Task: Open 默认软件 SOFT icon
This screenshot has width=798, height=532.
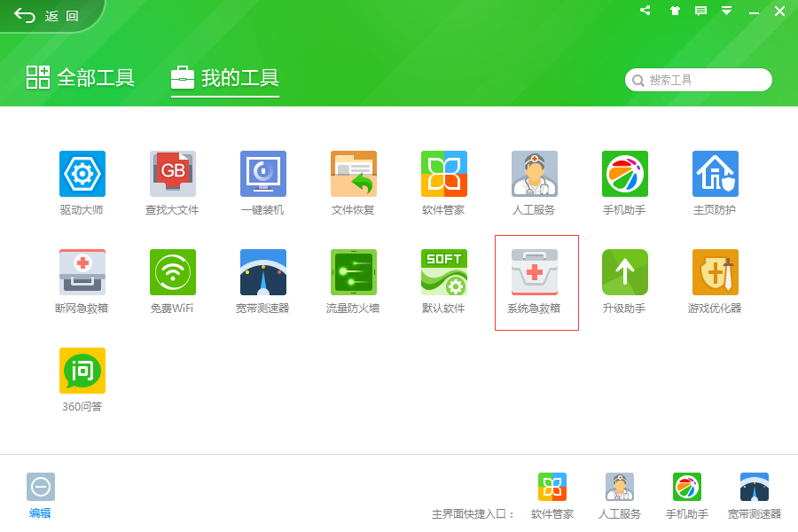Action: (444, 272)
